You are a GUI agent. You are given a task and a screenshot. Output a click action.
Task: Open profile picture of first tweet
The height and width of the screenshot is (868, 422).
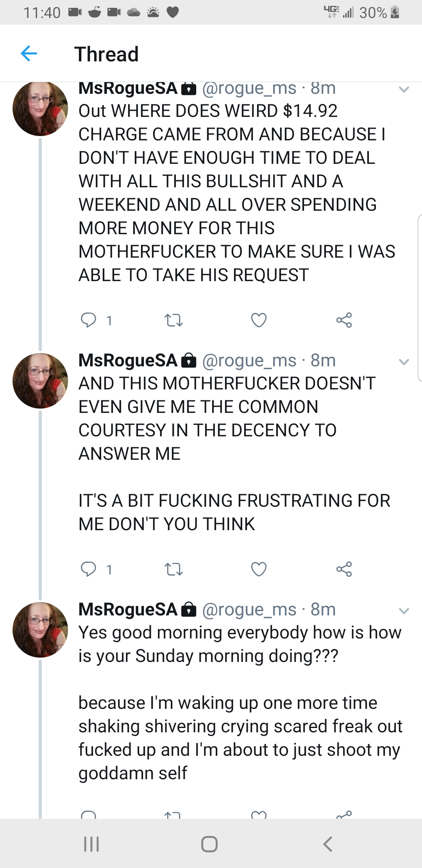pyautogui.click(x=40, y=109)
